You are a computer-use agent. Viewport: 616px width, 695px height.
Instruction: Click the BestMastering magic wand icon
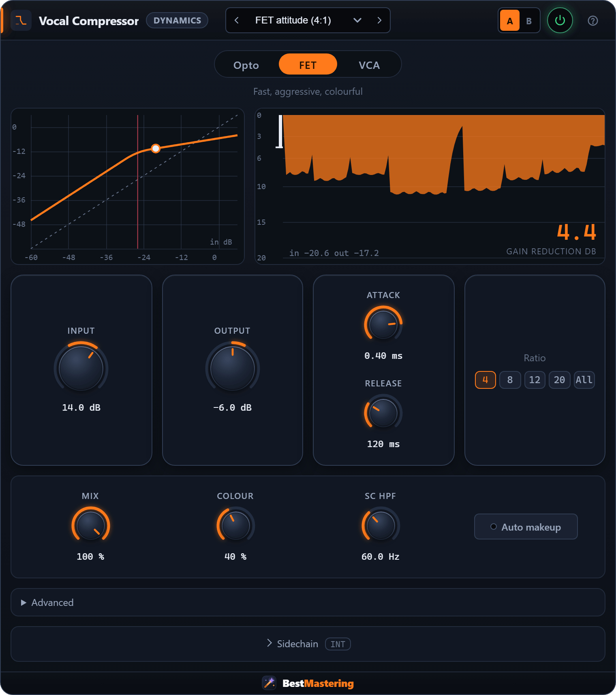tap(269, 683)
